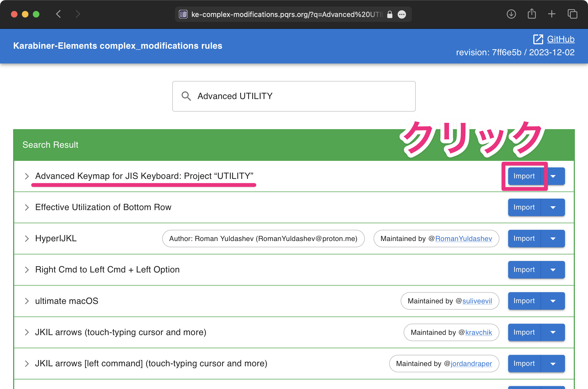The width and height of the screenshot is (588, 389).
Task: Open dropdown arrow beside Effective Utilization Import
Action: coord(553,207)
